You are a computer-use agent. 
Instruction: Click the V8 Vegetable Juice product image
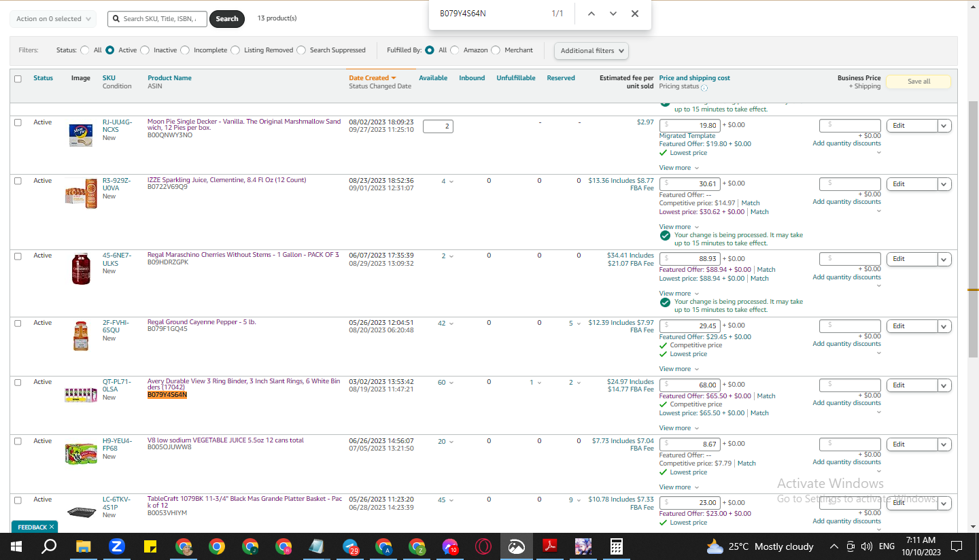point(81,453)
